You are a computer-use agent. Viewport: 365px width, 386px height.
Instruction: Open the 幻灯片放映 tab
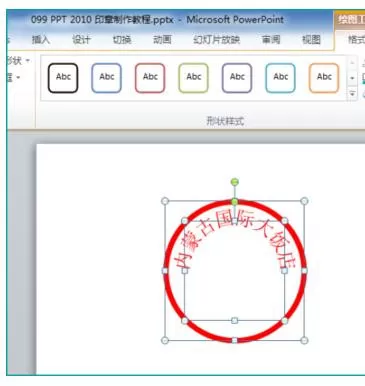click(x=217, y=40)
